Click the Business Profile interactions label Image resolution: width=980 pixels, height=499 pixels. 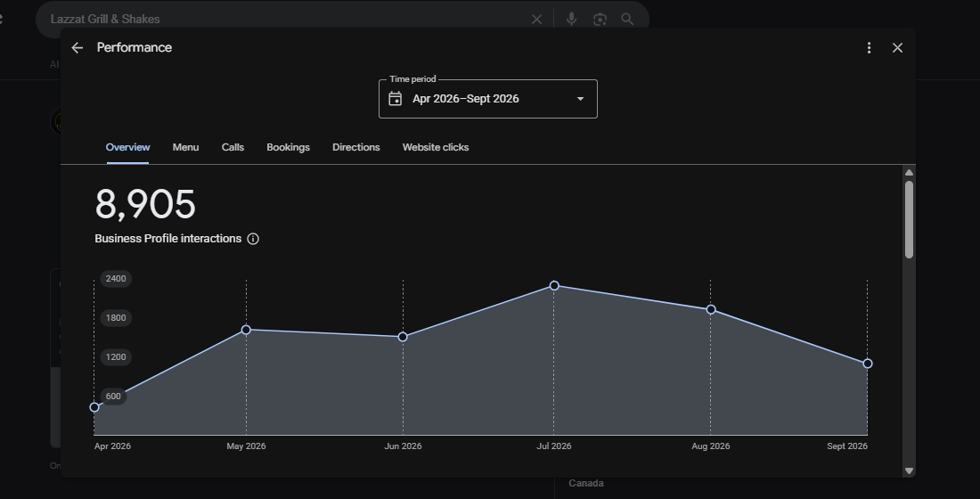coord(168,239)
